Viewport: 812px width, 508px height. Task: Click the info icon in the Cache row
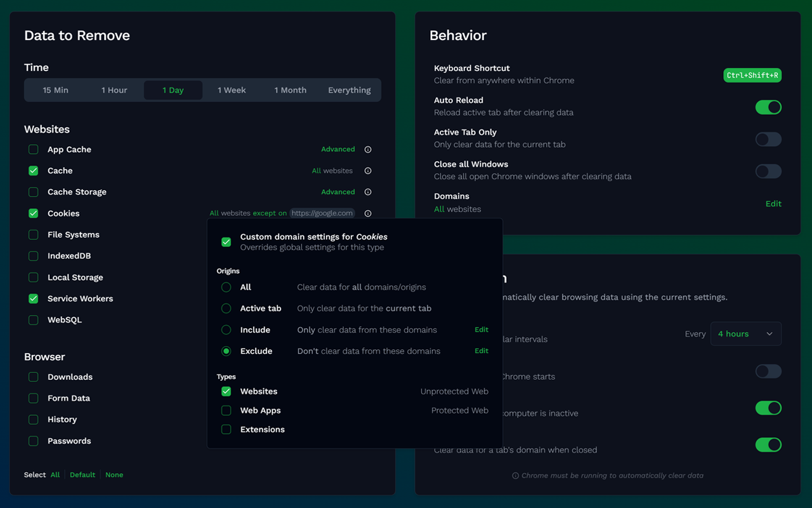[368, 171]
